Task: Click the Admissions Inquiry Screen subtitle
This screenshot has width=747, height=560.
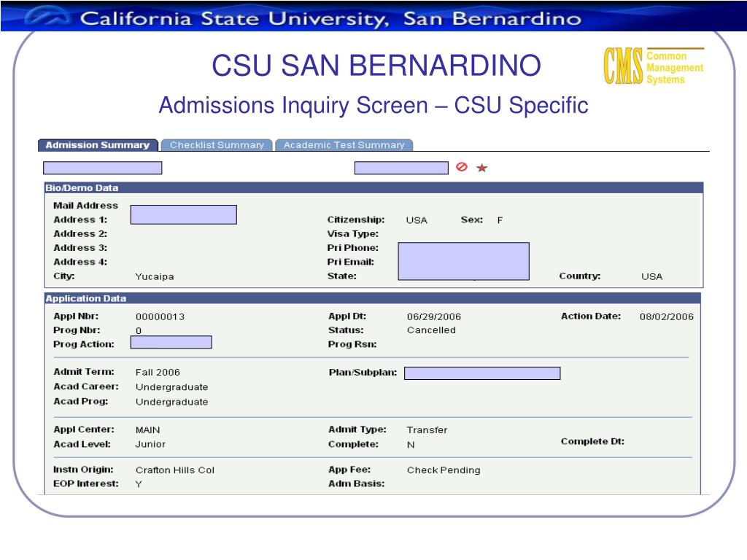Action: tap(373, 105)
